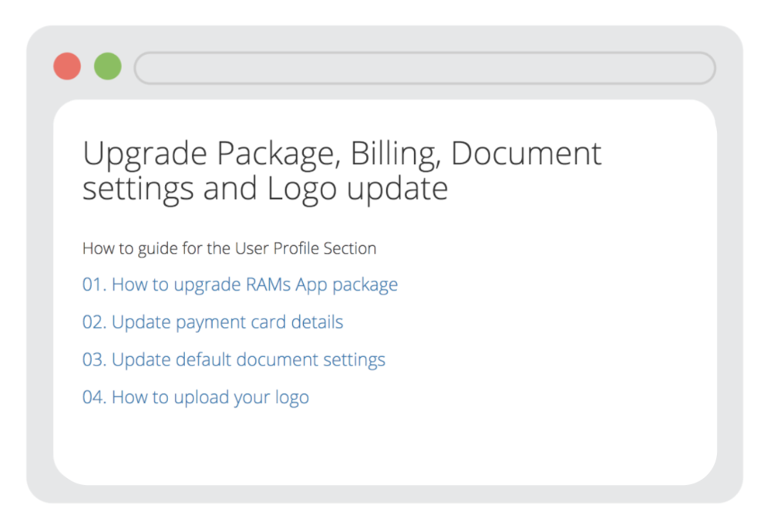
Task: Click the 'settings and Logo update' heading line
Action: pos(265,190)
